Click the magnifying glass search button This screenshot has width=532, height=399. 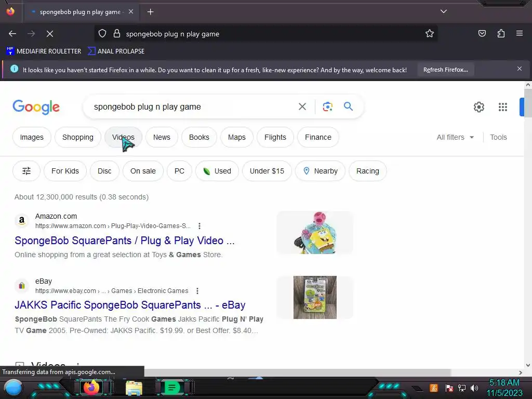(348, 106)
